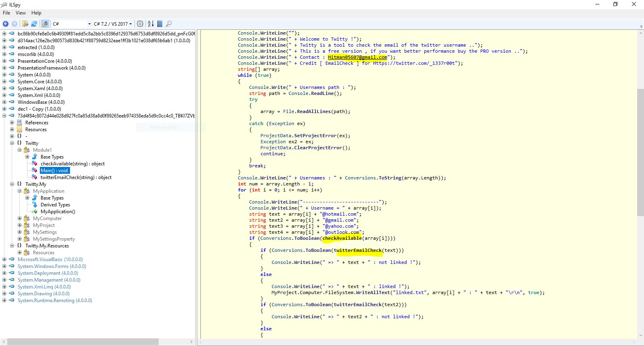Open the File menu
This screenshot has height=346, width=644.
(6, 13)
